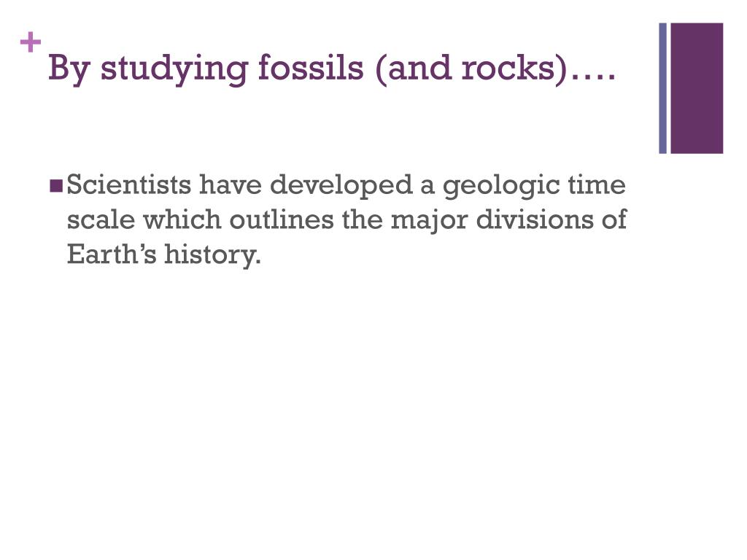Click the word 'fossils' in the title
747x560 pixels.
tap(311, 67)
